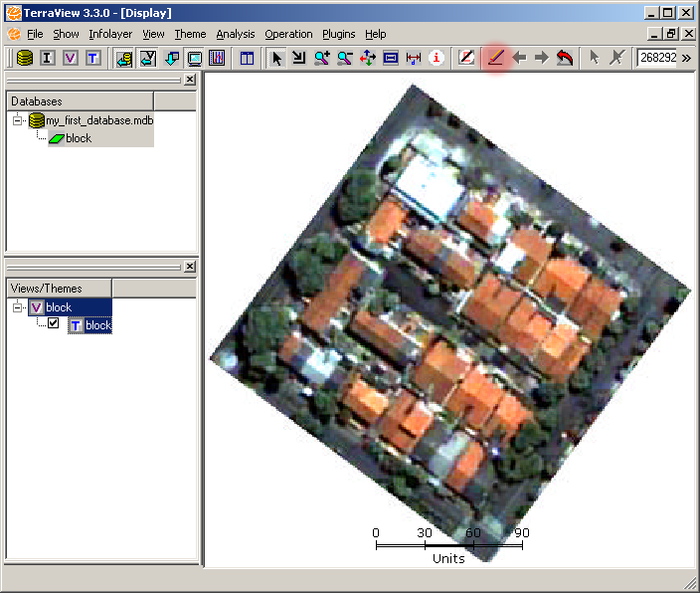
Task: Click the database icon in the toolbar
Action: pyautogui.click(x=25, y=58)
